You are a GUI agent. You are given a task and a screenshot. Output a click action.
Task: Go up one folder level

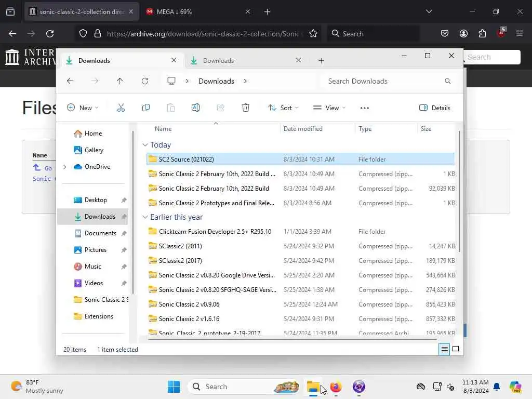click(120, 81)
